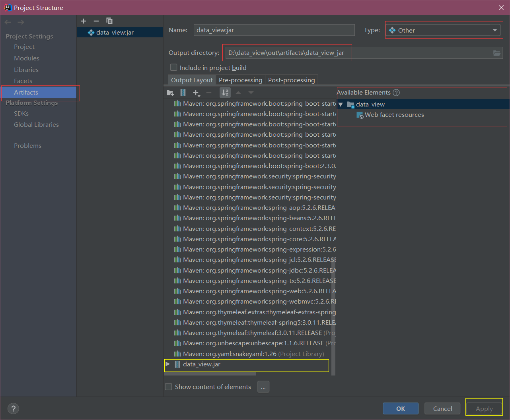The width and height of the screenshot is (510, 420).
Task: Open Available Elements help tooltip
Action: click(x=396, y=93)
